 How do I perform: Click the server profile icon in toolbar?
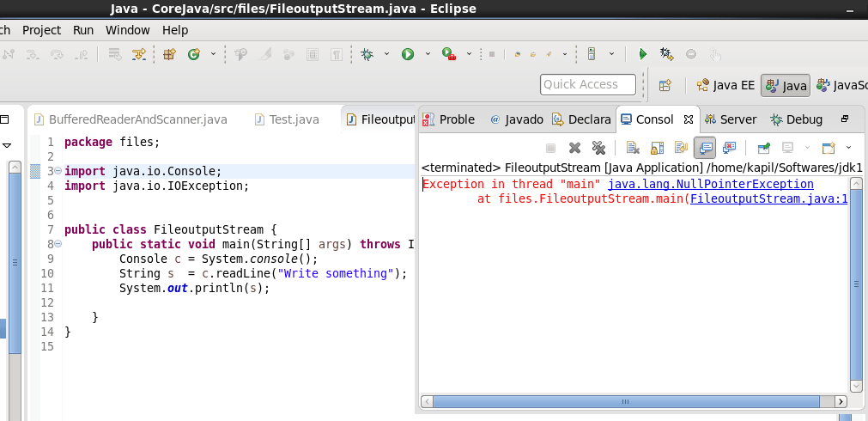point(592,54)
